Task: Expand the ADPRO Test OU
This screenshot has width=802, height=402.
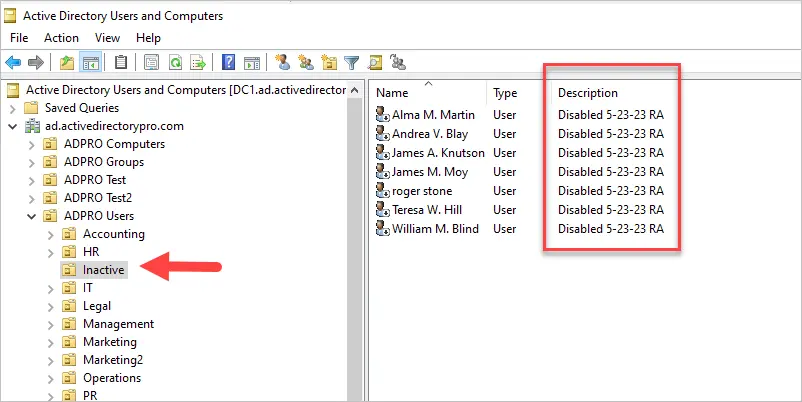Action: [x=32, y=180]
